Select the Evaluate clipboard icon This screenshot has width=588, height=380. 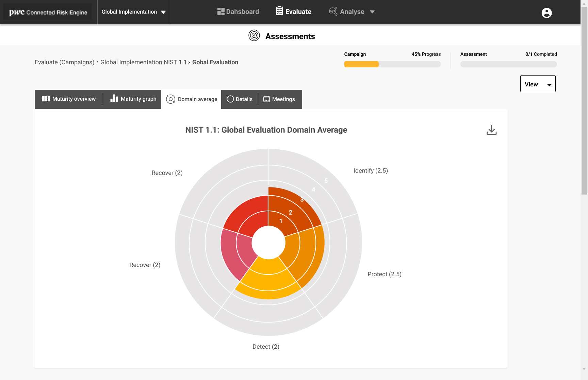[279, 11]
